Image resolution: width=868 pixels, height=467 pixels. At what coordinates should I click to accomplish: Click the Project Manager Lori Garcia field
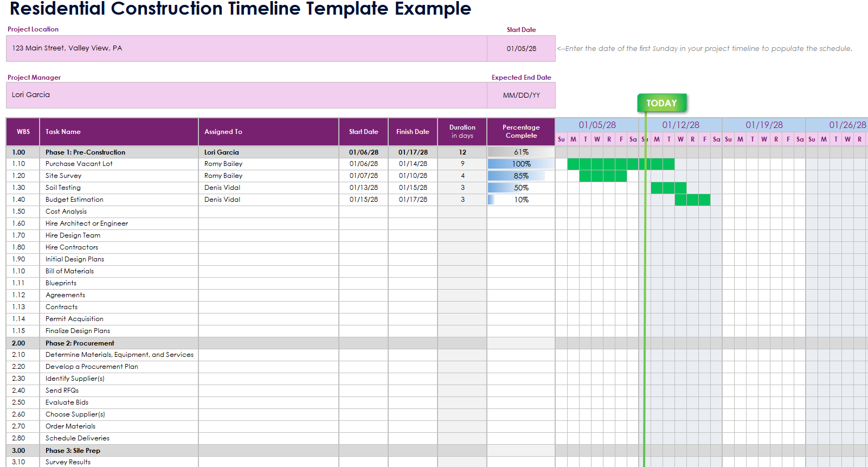(x=247, y=95)
